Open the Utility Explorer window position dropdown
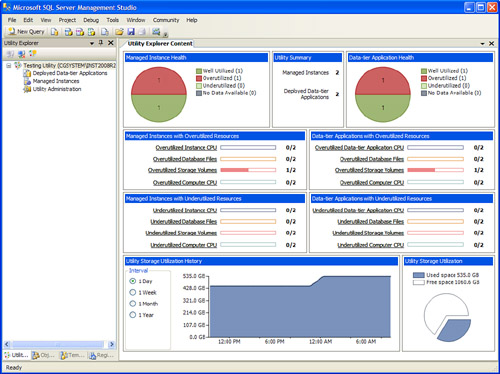Viewport: 500px width, 374px height. [x=92, y=43]
